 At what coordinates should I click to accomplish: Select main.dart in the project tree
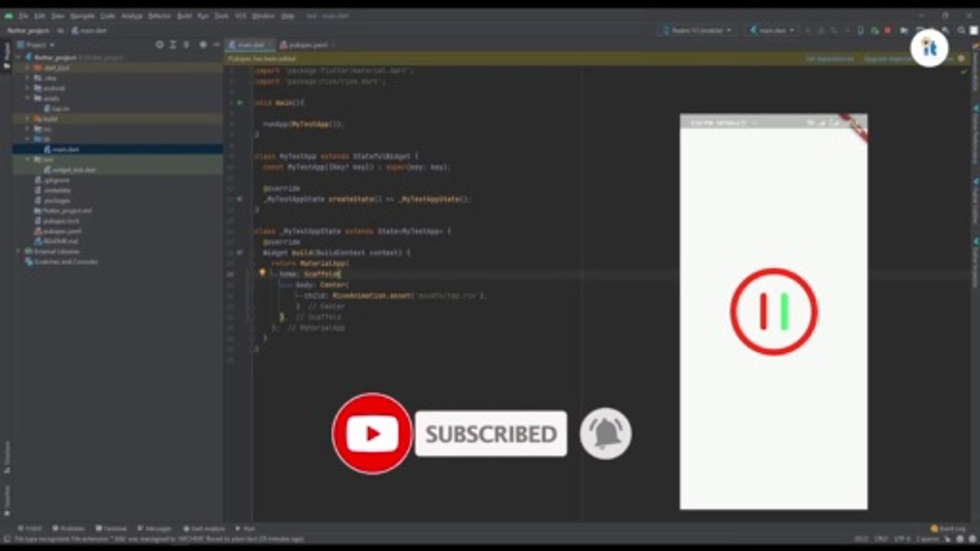click(x=61, y=149)
